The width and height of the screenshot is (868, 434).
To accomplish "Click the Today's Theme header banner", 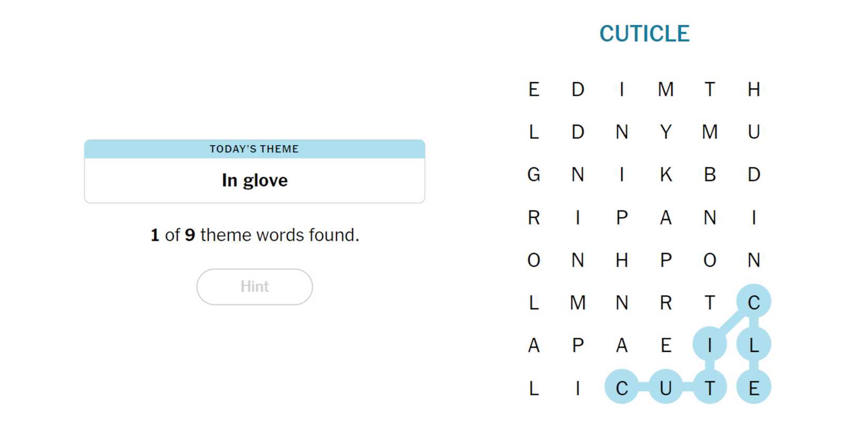I will [255, 149].
